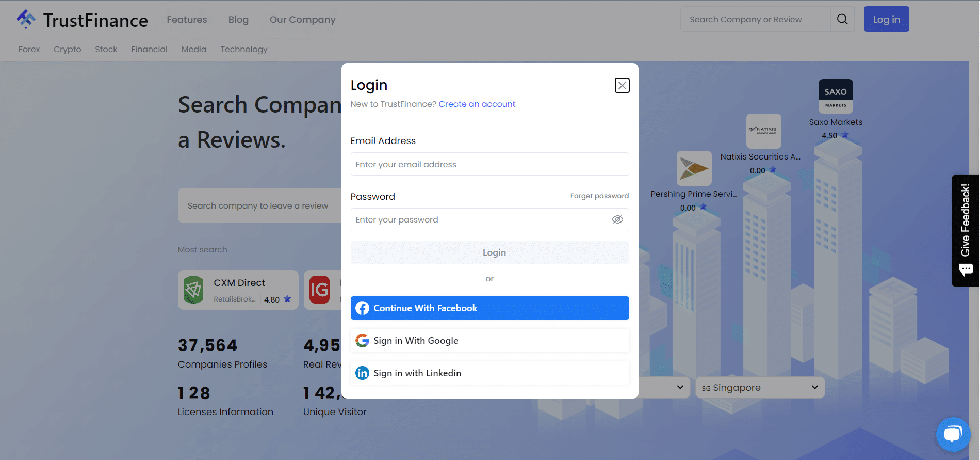Click the Natixis Securities logo
Screen dimensions: 980x460
coord(763,131)
